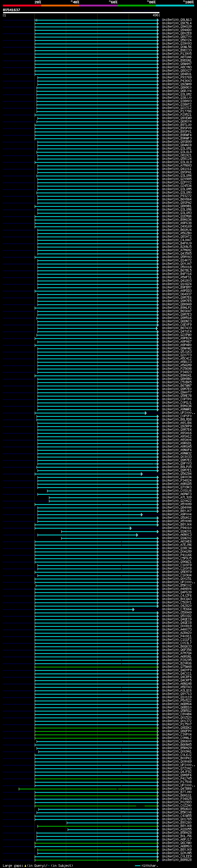Select hit label UniRef100_Q6CVW0
The width and height of the screenshot is (197, 868).
[177, 843]
